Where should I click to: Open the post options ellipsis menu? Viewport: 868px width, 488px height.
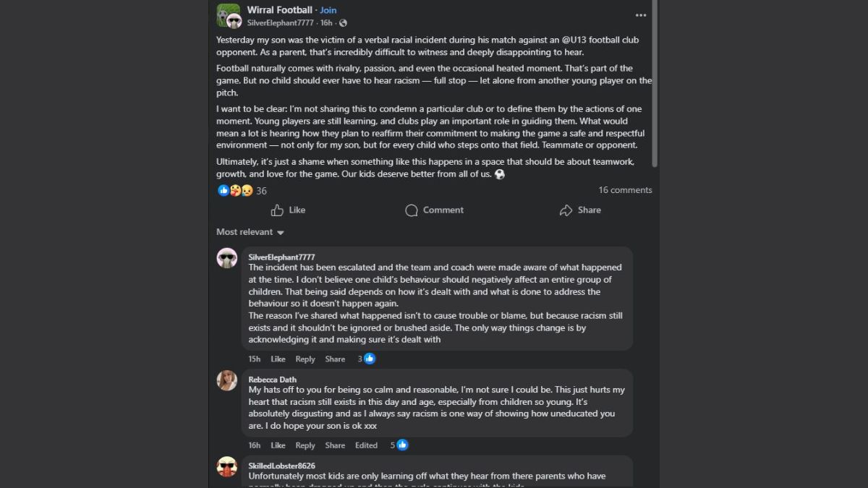click(641, 14)
